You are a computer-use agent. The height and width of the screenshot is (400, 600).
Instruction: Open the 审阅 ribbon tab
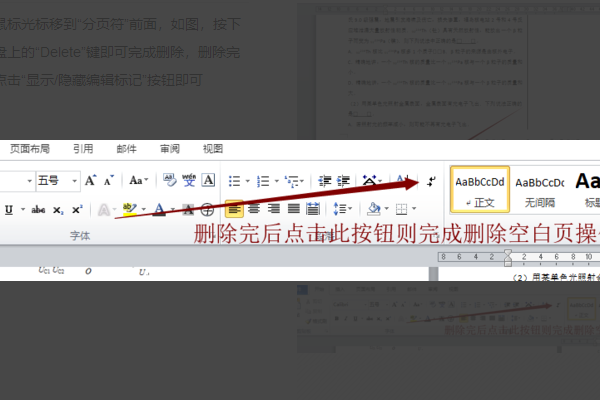pos(170,149)
